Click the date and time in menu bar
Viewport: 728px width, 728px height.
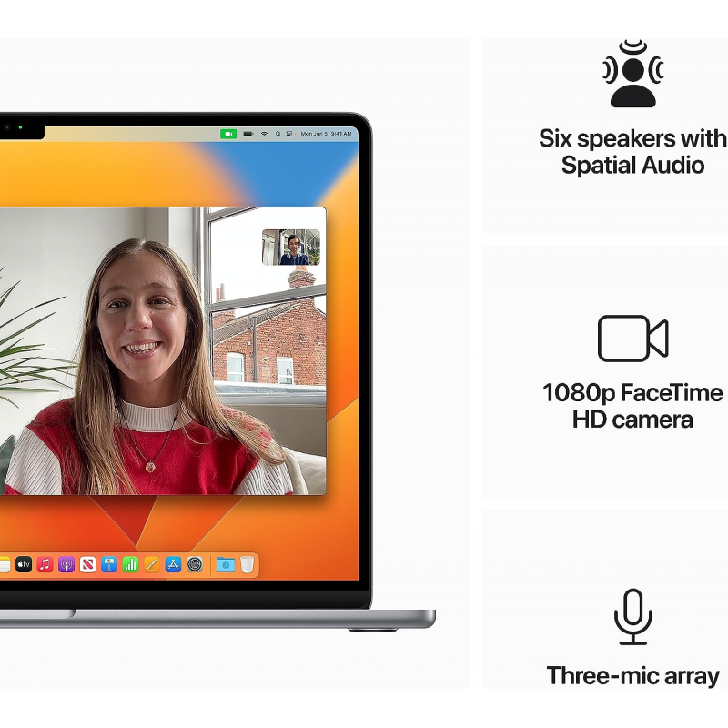click(326, 134)
